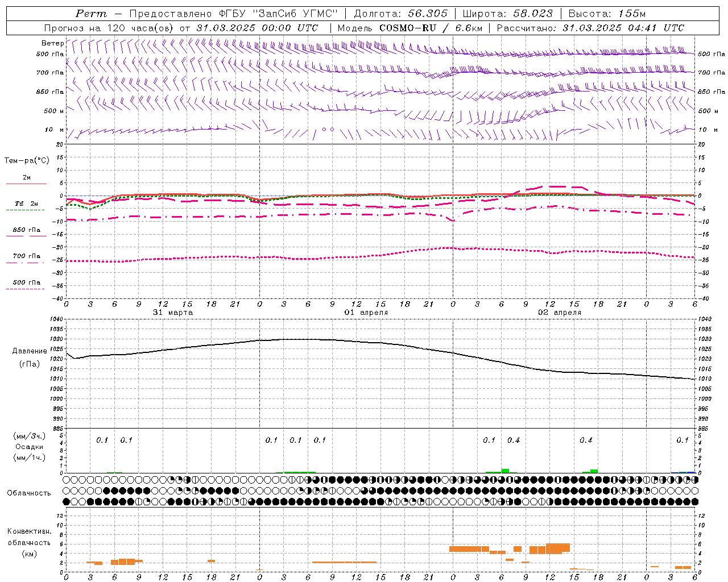Click the "10 м" wind level label on left
This screenshot has width=728, height=582.
tap(55, 130)
